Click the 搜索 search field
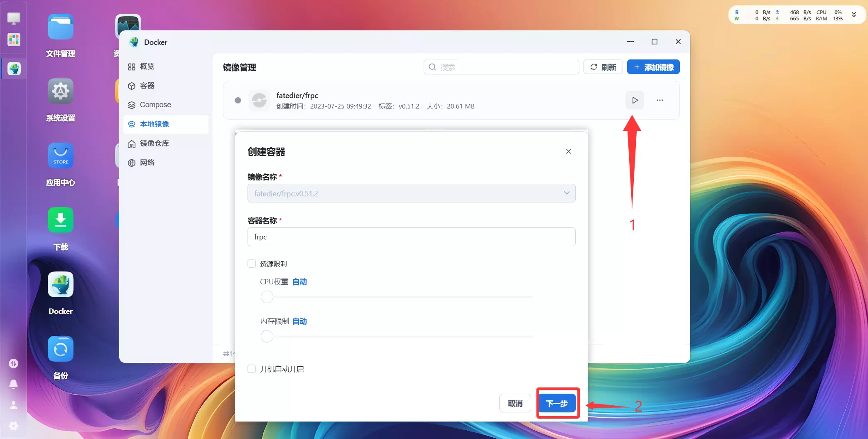Image resolution: width=868 pixels, height=439 pixels. (x=500, y=67)
